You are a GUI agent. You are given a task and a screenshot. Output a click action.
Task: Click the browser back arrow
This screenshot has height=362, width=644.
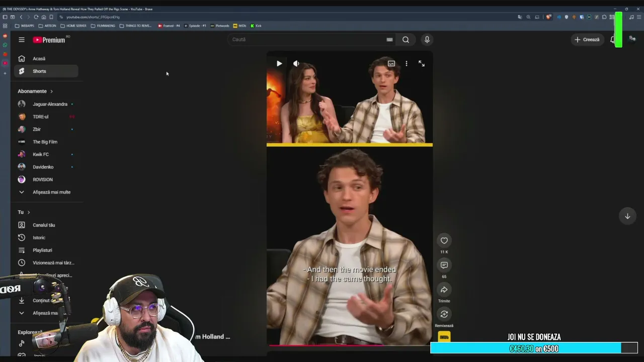(x=21, y=17)
